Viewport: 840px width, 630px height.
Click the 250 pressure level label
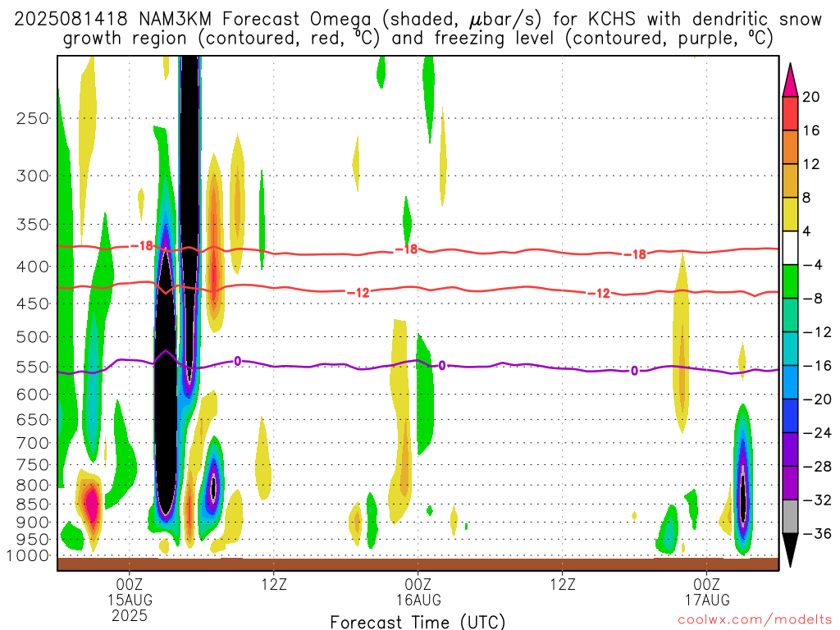pos(33,118)
